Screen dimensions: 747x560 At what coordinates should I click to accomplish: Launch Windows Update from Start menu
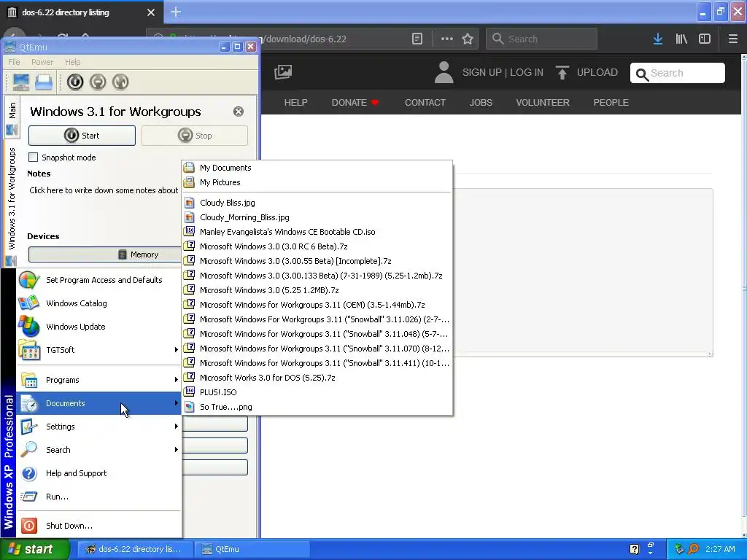pyautogui.click(x=99, y=327)
